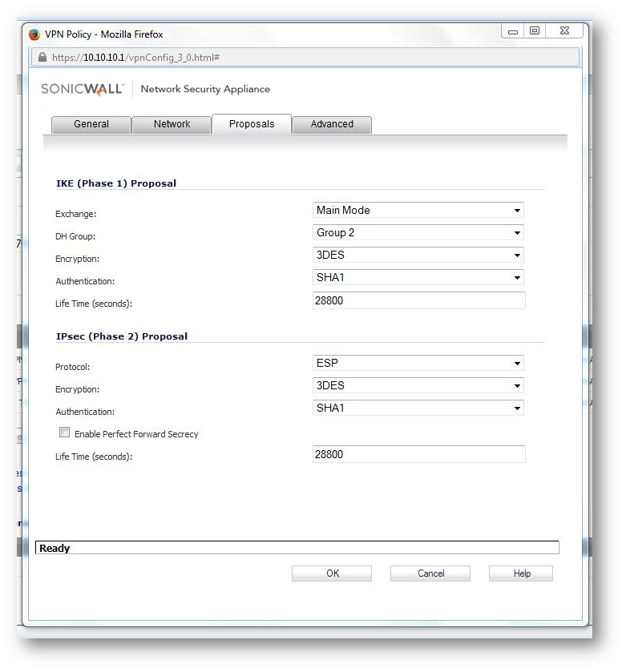Open Phase 1 Authentication SHA1 dropdown
This screenshot has width=626, height=672.
point(418,278)
